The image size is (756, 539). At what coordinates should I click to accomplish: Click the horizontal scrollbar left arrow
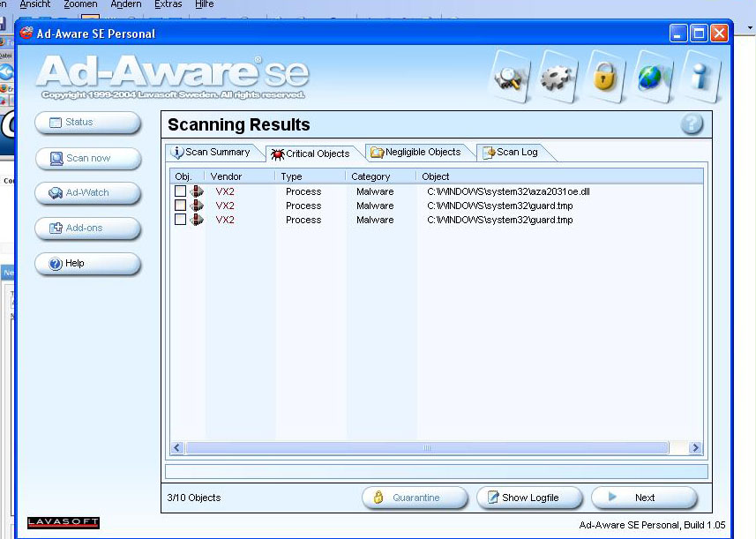tap(177, 448)
